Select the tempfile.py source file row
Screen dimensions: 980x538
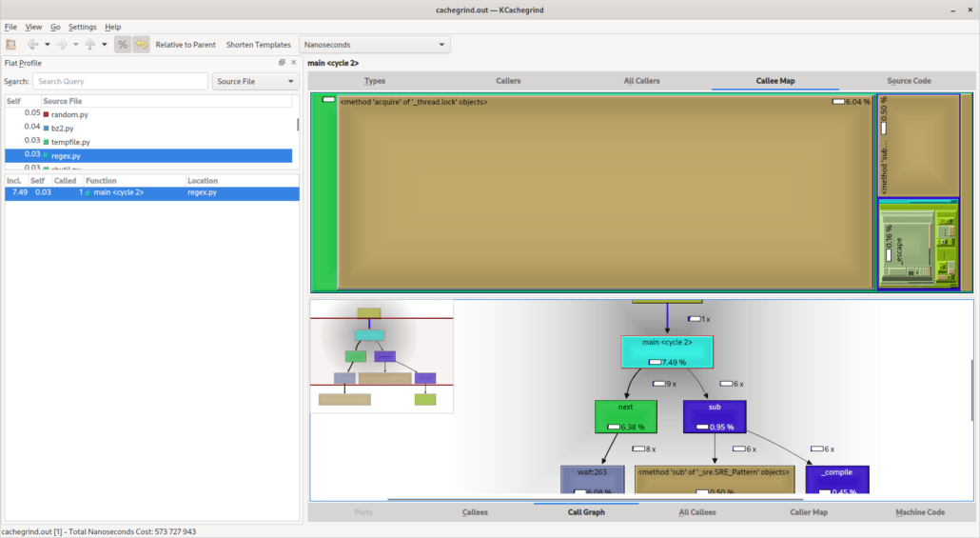pos(71,141)
